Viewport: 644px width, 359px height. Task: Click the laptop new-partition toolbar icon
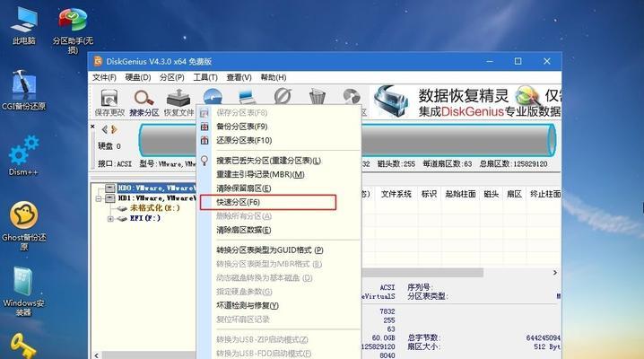point(248,97)
